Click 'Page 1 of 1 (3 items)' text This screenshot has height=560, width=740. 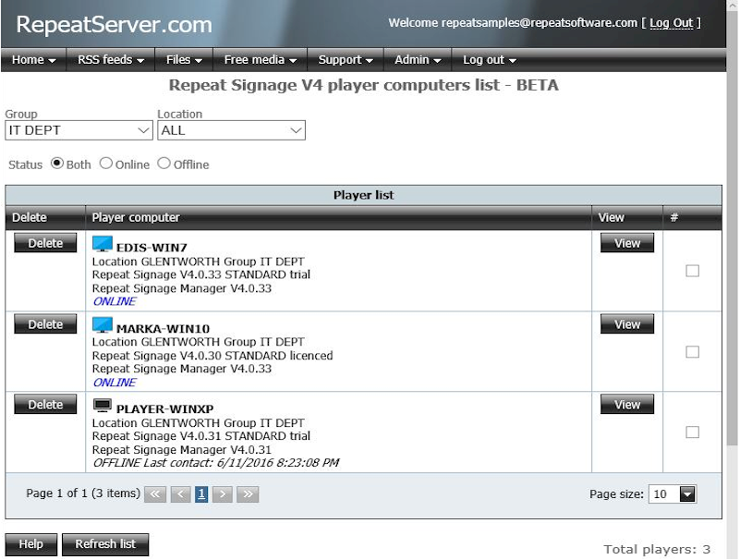[x=83, y=493]
